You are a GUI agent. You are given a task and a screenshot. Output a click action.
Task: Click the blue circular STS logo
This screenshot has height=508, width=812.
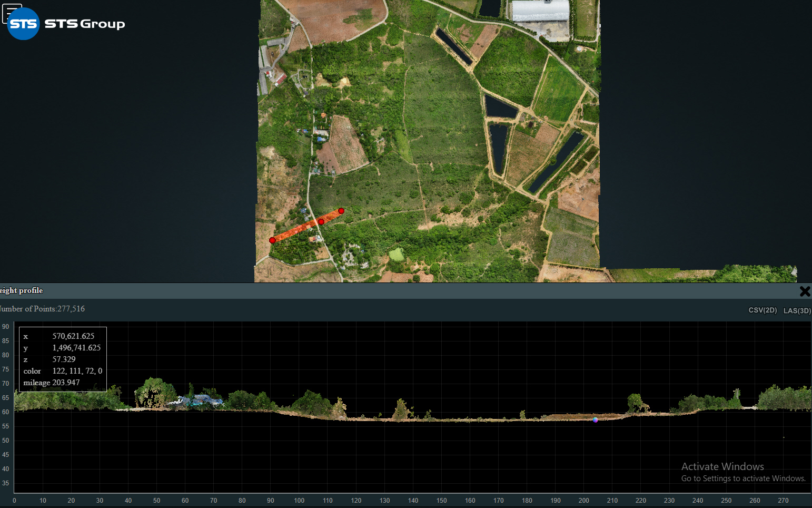click(x=24, y=24)
